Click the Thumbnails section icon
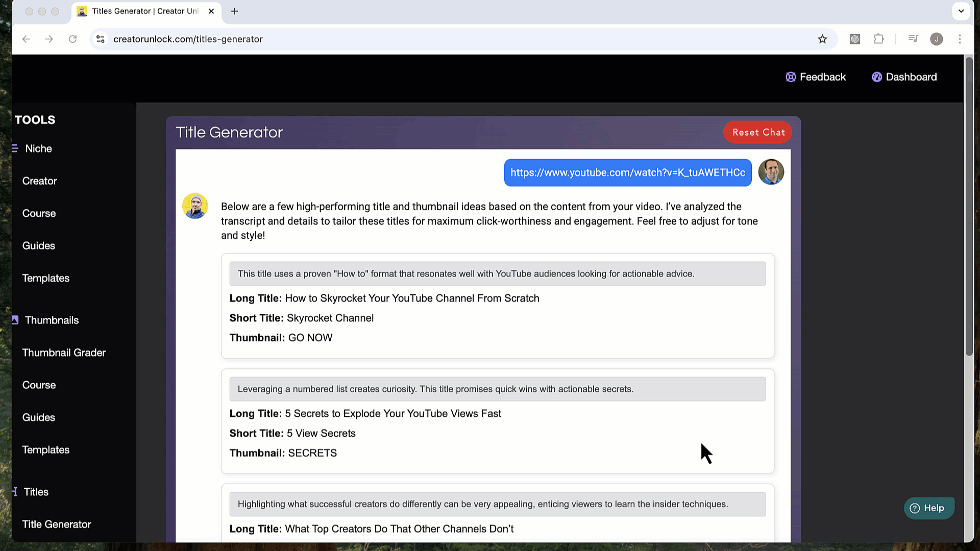 coord(15,320)
